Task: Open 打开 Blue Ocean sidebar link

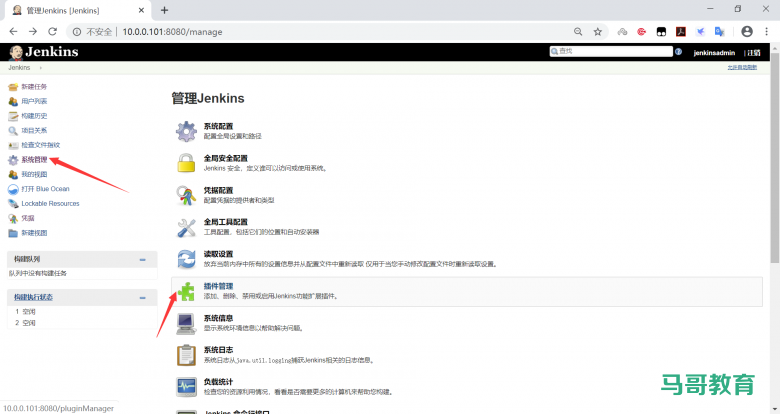Action: [45, 188]
